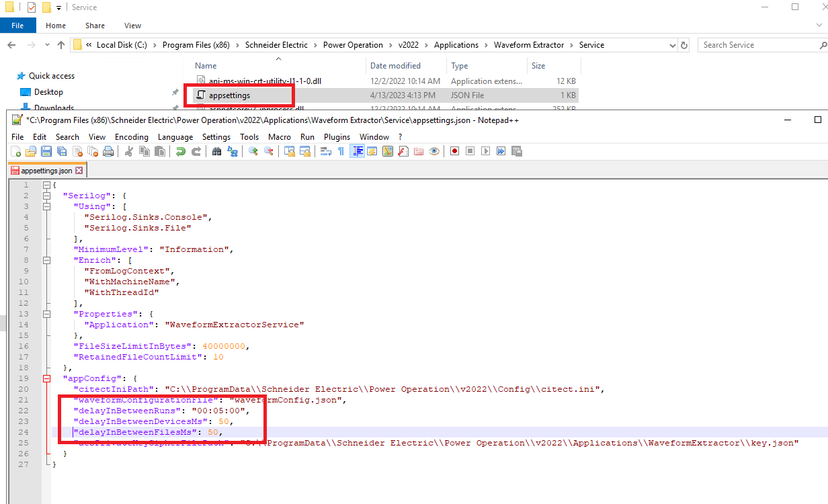Save appsettings.json with the Save icon

(46, 151)
